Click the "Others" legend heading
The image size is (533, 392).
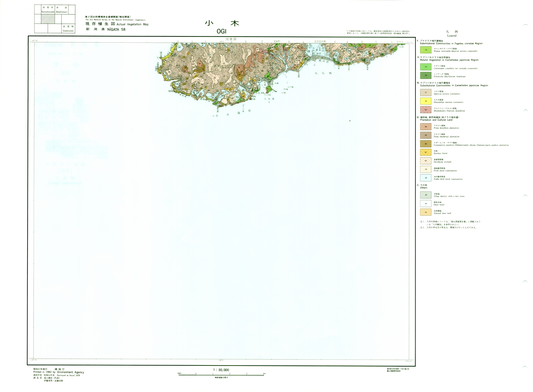[x=424, y=188]
